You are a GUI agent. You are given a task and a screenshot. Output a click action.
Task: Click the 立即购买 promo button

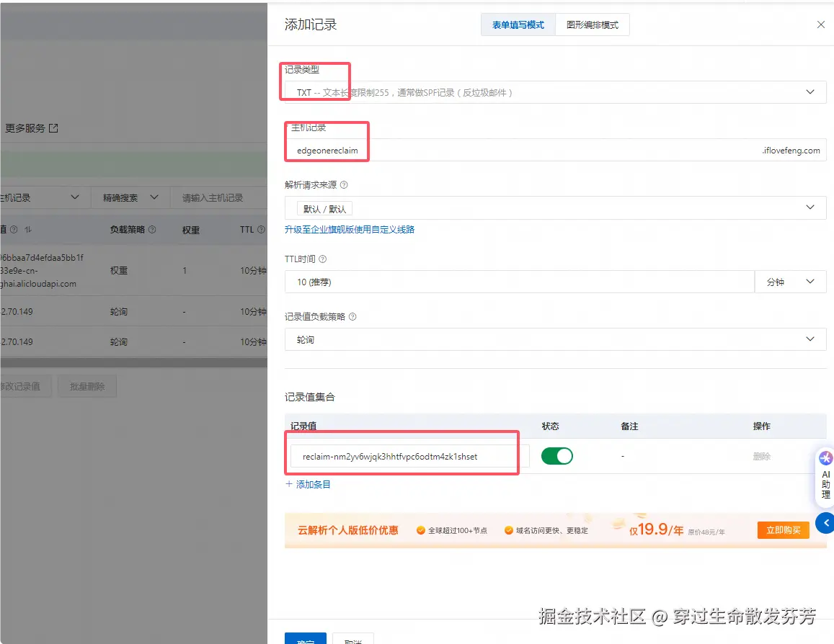coord(783,529)
